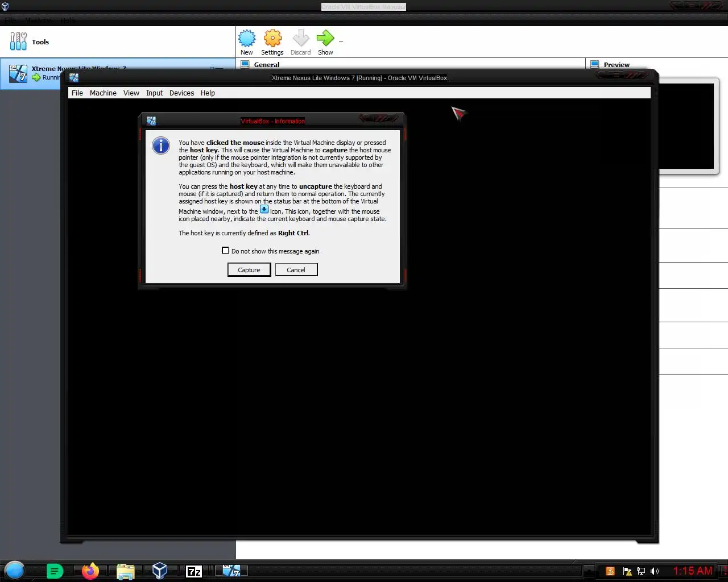Click the General section monitor icon
Image resolution: width=728 pixels, height=582 pixels.
(245, 64)
